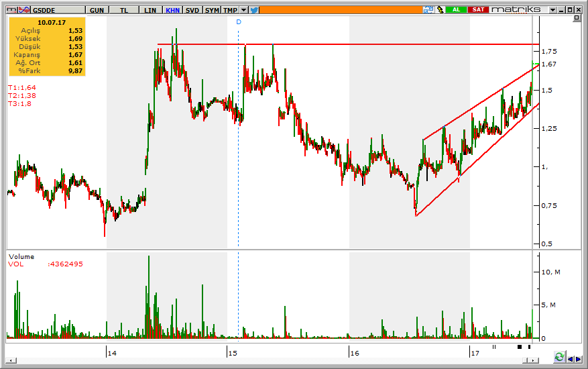Click the T3:1,8 trend label
This screenshot has height=369, width=588.
[x=20, y=104]
